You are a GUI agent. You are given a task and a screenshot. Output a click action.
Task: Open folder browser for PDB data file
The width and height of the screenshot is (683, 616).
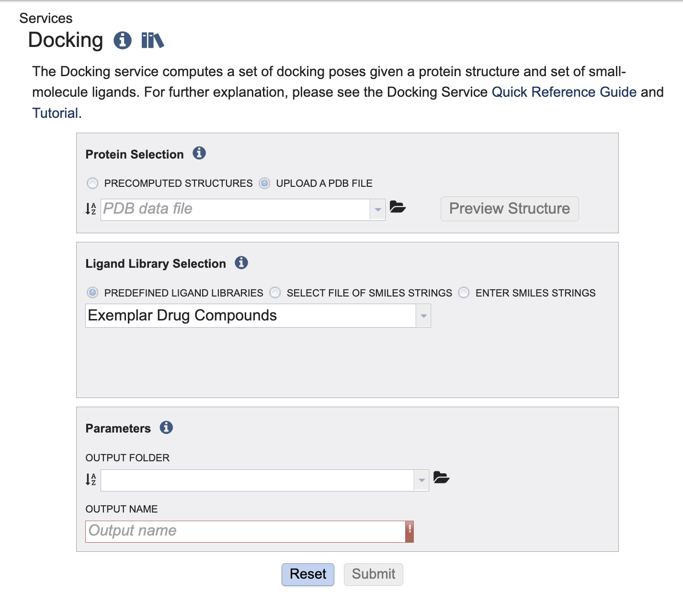tap(398, 207)
